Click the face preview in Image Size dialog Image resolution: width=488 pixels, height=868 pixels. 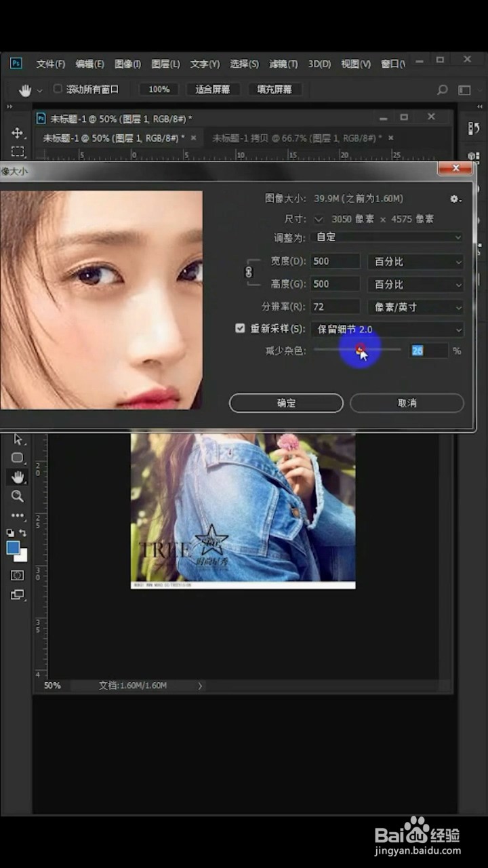(101, 300)
